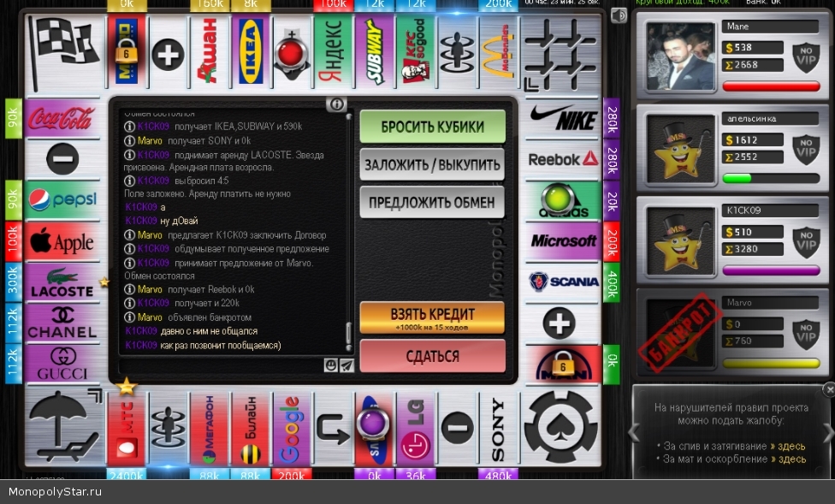The image size is (835, 504).
Task: Select the Apple board cell
Action: click(62, 241)
